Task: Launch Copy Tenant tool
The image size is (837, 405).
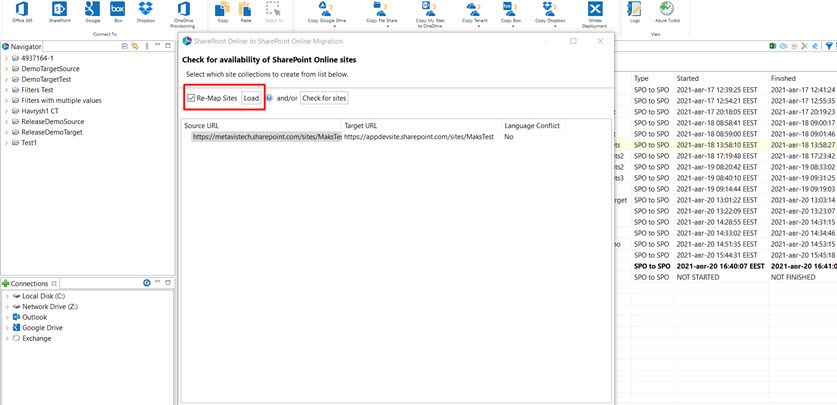Action: coord(473,12)
